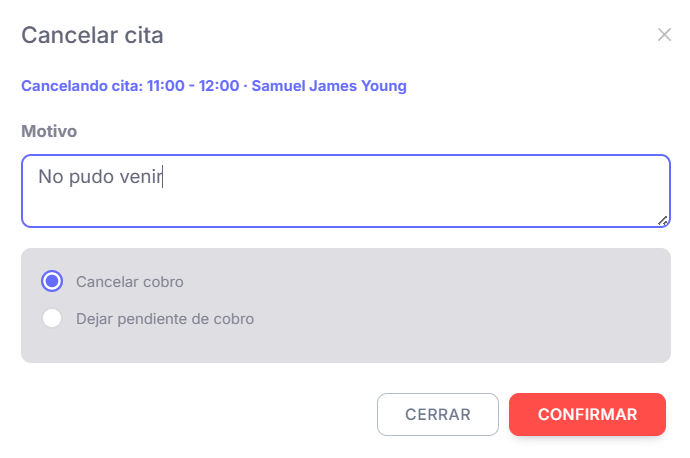This screenshot has width=690, height=458.
Task: Click the 'Dejar pendiente de cobro' label
Action: coord(165,319)
